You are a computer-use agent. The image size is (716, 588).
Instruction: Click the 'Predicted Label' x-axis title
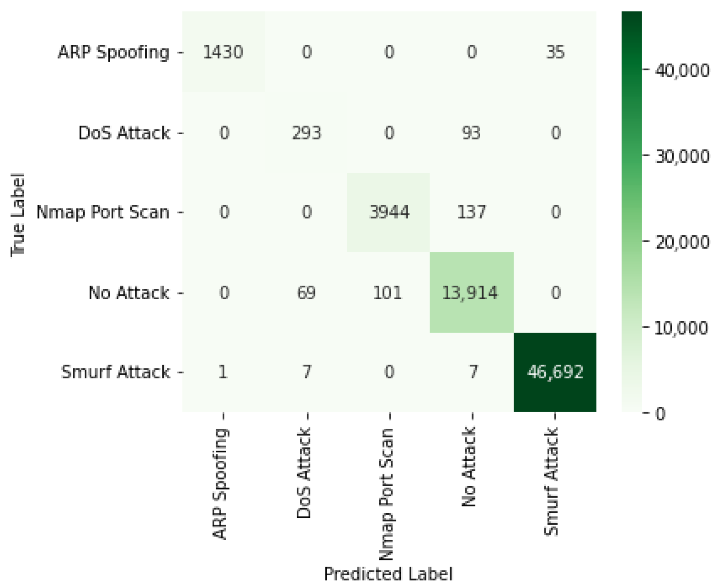pyautogui.click(x=388, y=574)
